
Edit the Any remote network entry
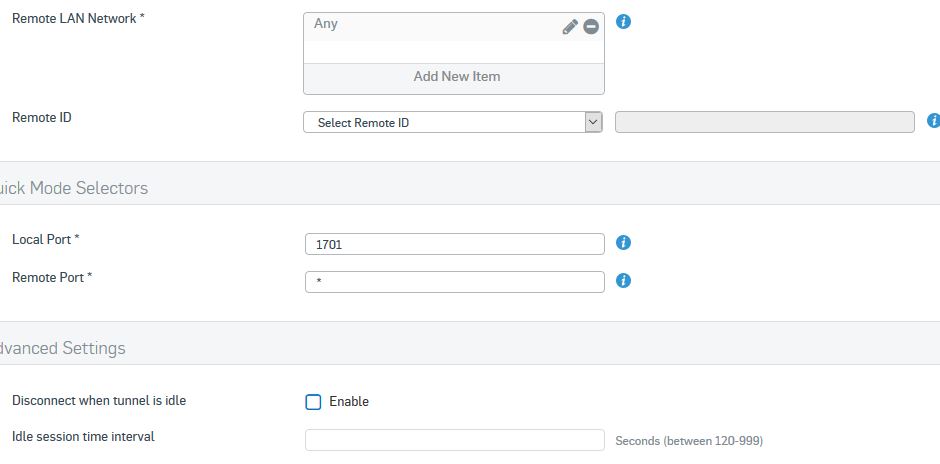click(570, 27)
